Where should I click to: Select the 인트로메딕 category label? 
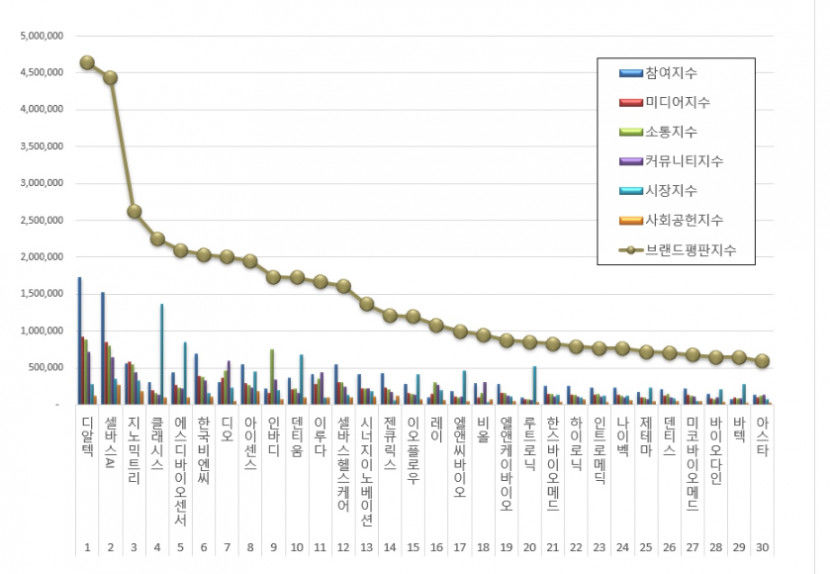[x=600, y=450]
